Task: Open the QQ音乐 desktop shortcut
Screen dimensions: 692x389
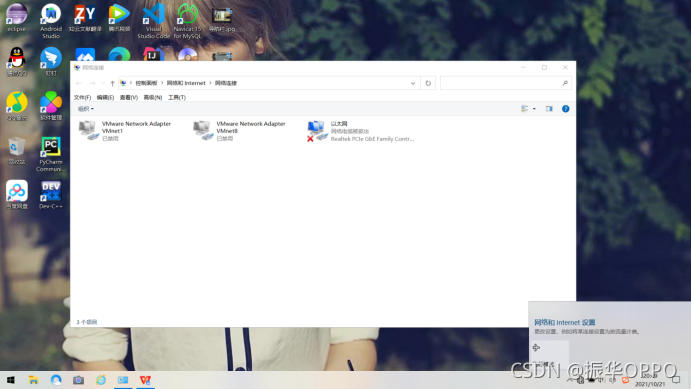Action: click(x=17, y=106)
